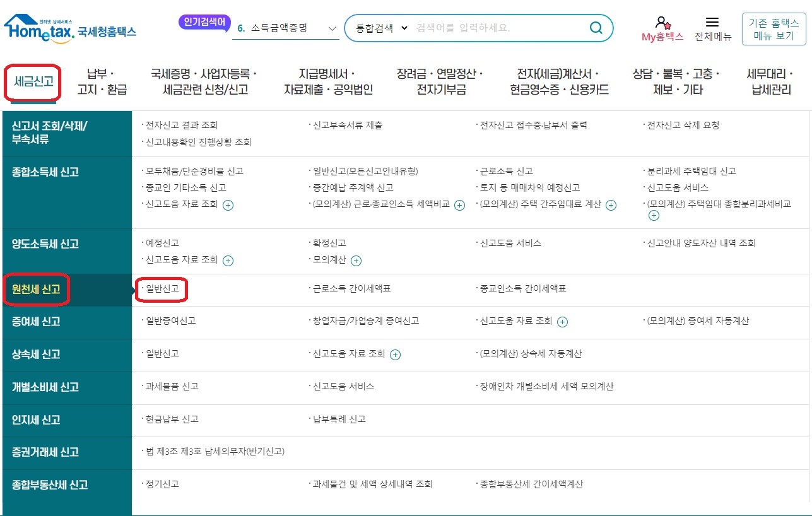Click the search keyword input field
Viewport: 812px width, 516px height.
click(498, 28)
